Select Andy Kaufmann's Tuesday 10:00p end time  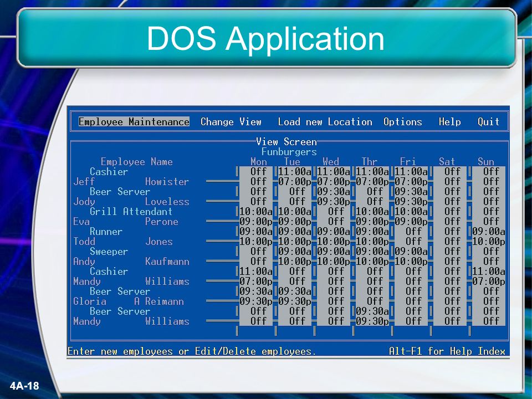pos(294,262)
